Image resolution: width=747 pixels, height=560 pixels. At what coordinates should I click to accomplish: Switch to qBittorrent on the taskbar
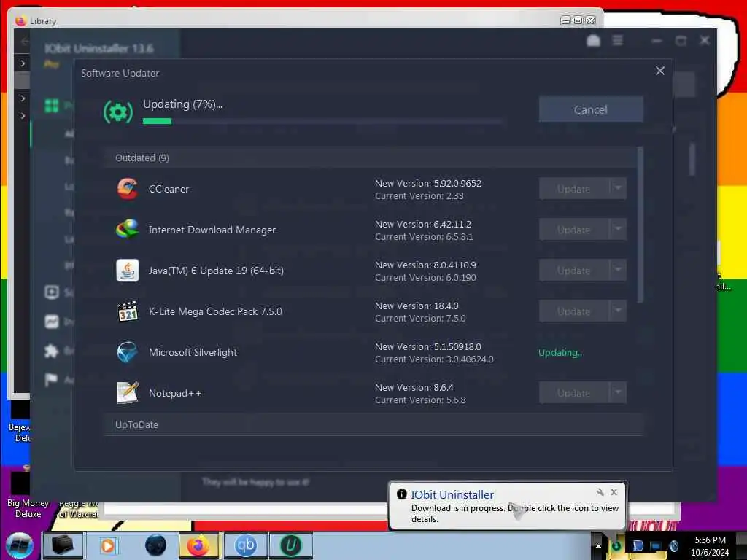[246, 545]
